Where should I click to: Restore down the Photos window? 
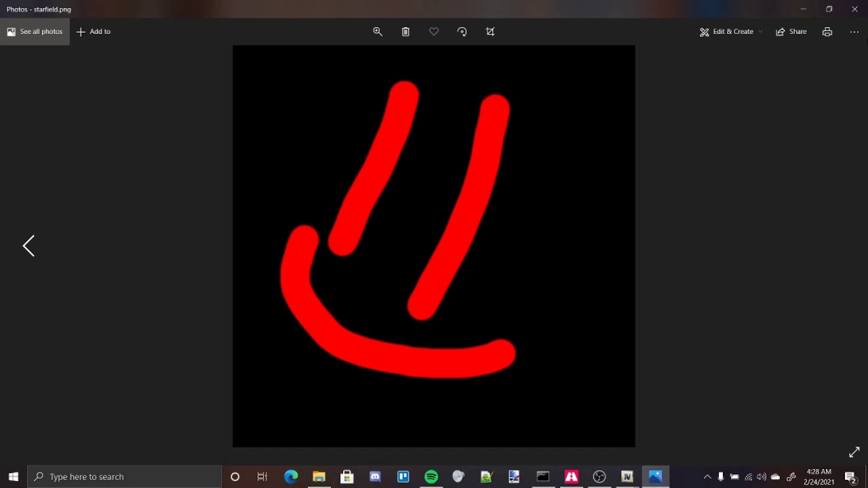coord(829,9)
